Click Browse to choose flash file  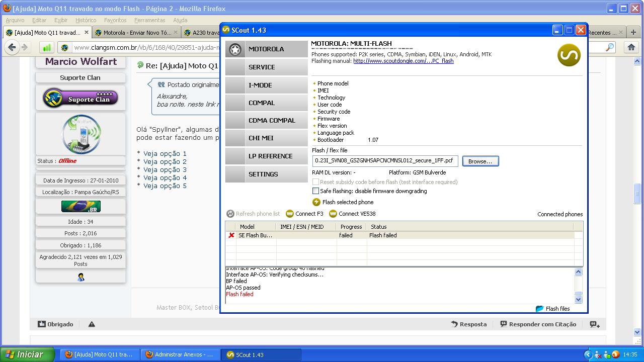click(x=480, y=161)
